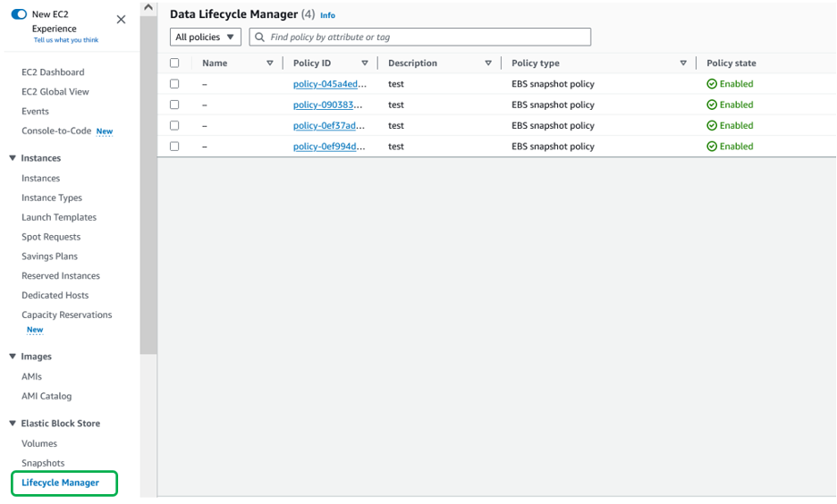Click the Name column header
Viewport: 837px width, 504px height.
tap(215, 63)
